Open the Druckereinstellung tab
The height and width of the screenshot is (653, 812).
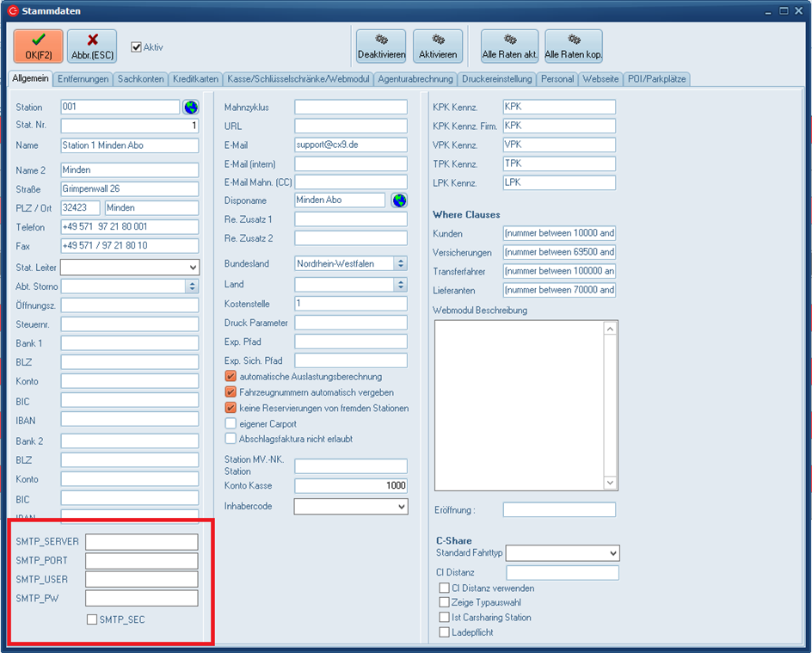[x=496, y=79]
